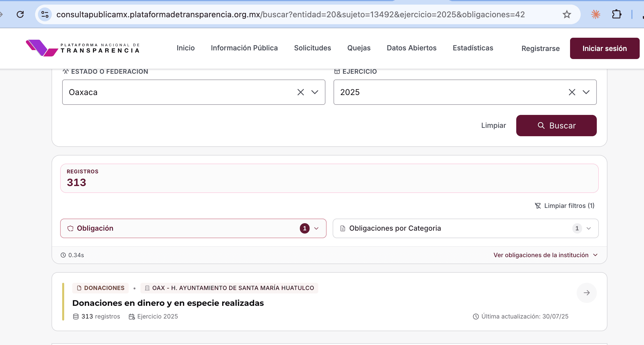The image size is (644, 345).
Task: Open Donaciones en dinero y en especie realizadas
Action: (x=168, y=303)
